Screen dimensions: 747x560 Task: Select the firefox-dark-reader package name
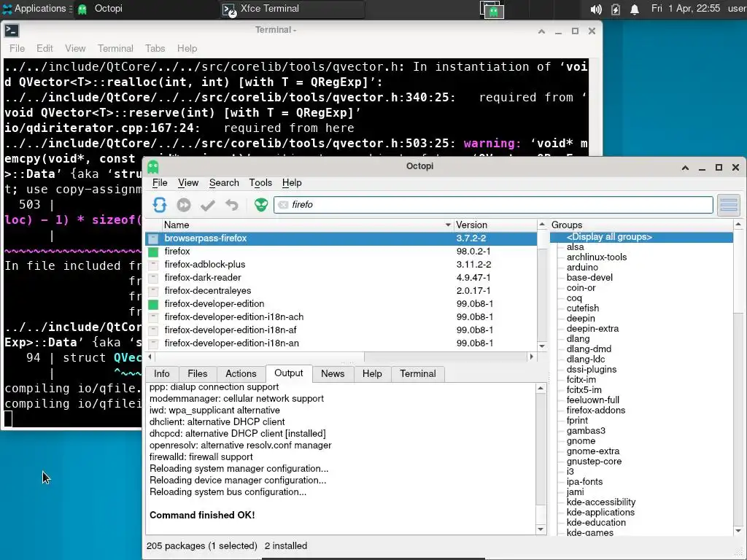click(x=203, y=278)
